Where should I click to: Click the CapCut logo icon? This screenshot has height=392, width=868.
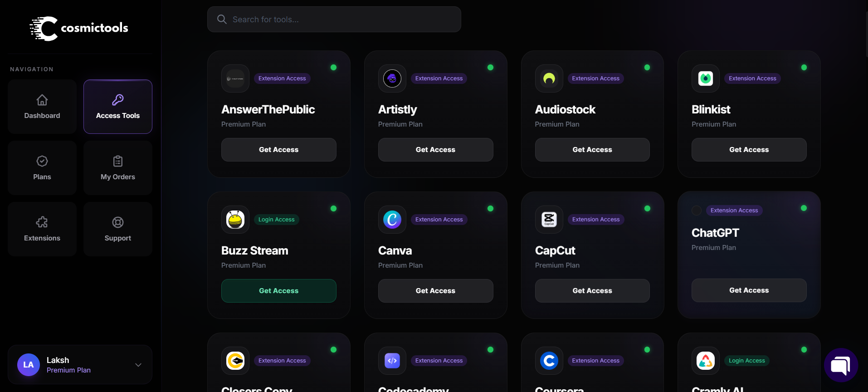549,219
